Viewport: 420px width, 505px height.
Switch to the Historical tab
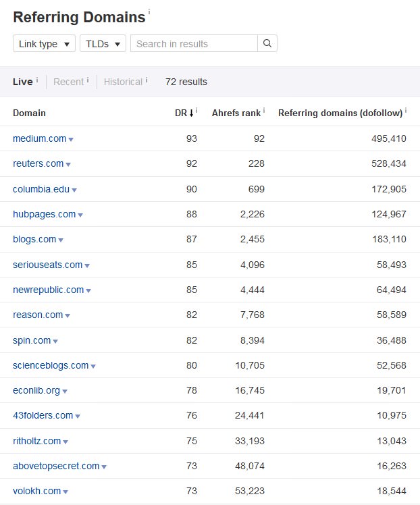pos(123,82)
